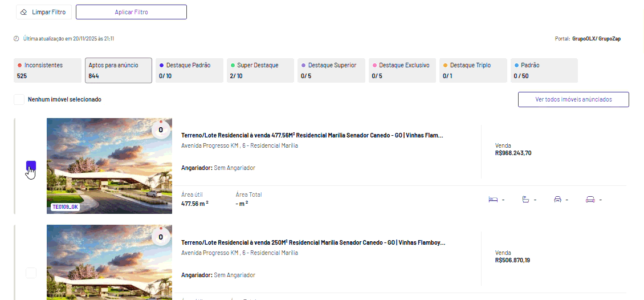Click the eraser icon in Limpar Filtro
Viewport: 644px width, 300px height.
pos(23,12)
